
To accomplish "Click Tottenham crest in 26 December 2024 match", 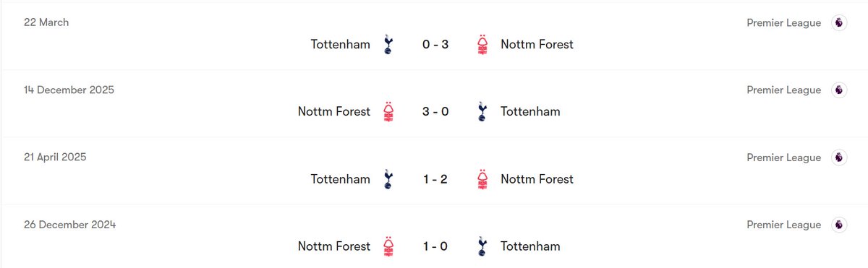I will 482,246.
